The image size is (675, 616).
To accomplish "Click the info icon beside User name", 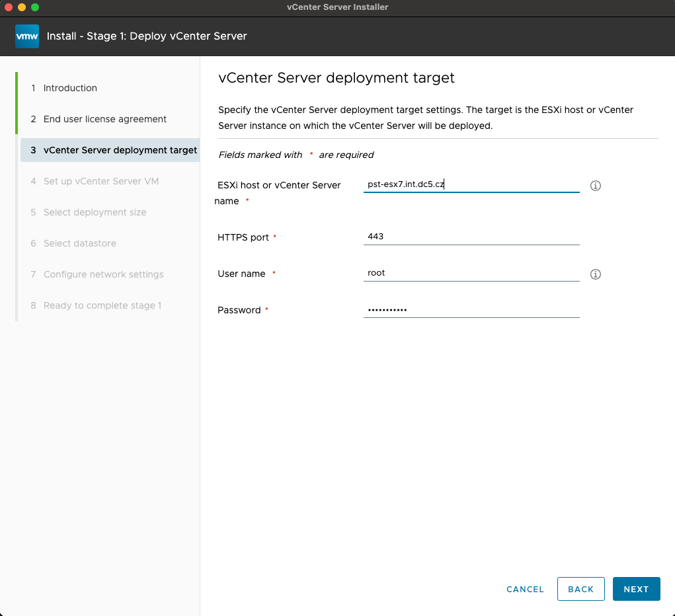I will [x=596, y=274].
